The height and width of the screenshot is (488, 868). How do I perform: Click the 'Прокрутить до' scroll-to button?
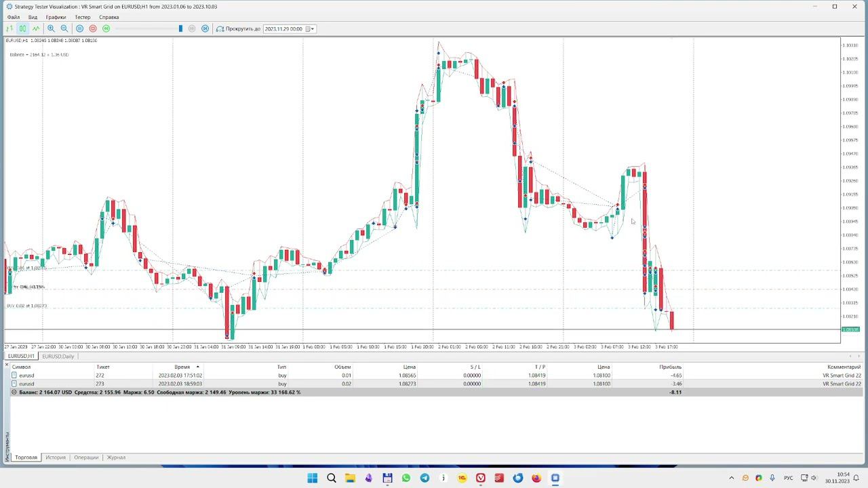[238, 28]
